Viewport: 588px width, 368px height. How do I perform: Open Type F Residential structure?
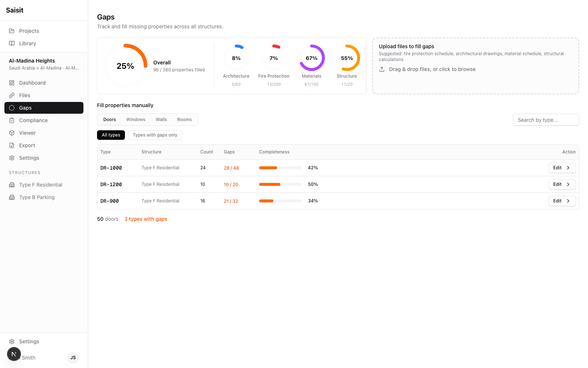[44, 185]
